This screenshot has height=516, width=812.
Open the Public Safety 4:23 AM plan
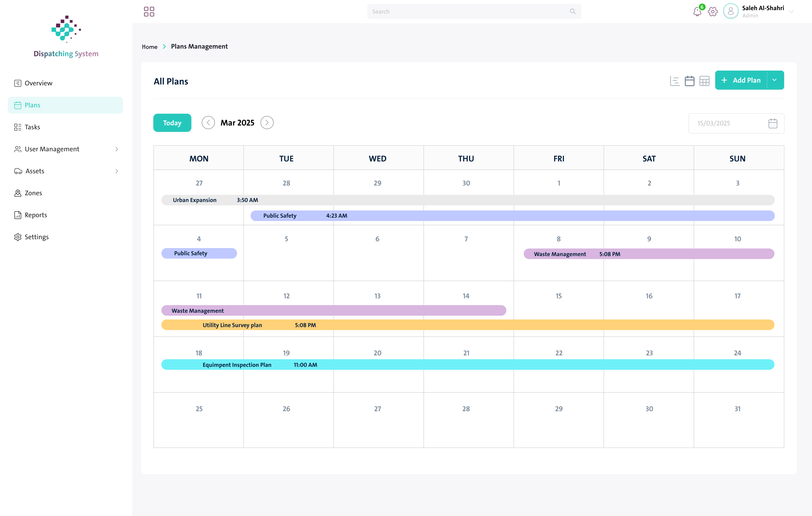pyautogui.click(x=512, y=216)
